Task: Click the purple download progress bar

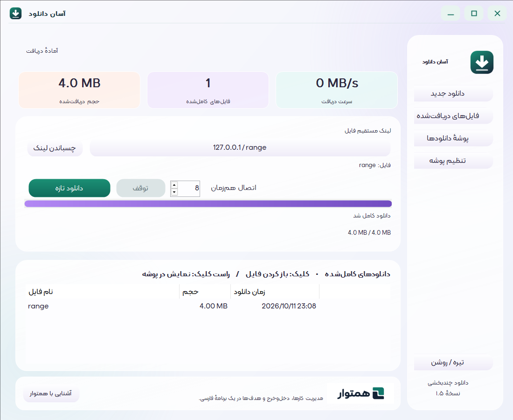Action: [x=208, y=203]
